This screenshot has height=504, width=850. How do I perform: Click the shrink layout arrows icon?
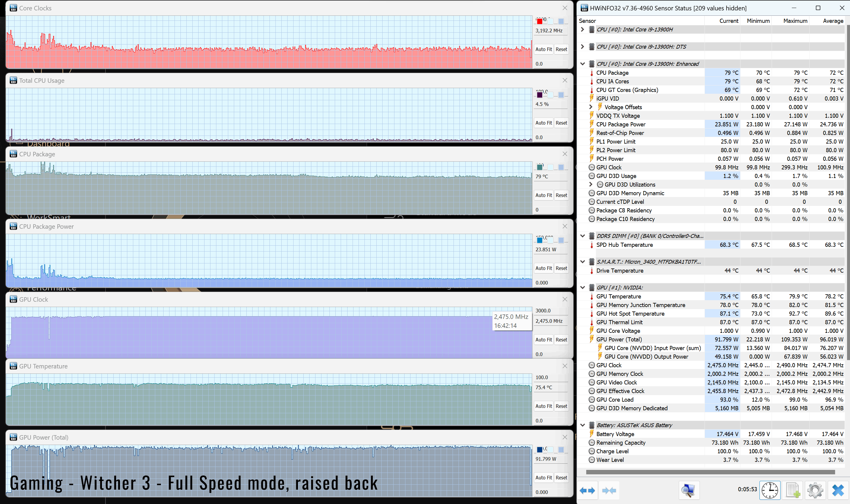(609, 490)
